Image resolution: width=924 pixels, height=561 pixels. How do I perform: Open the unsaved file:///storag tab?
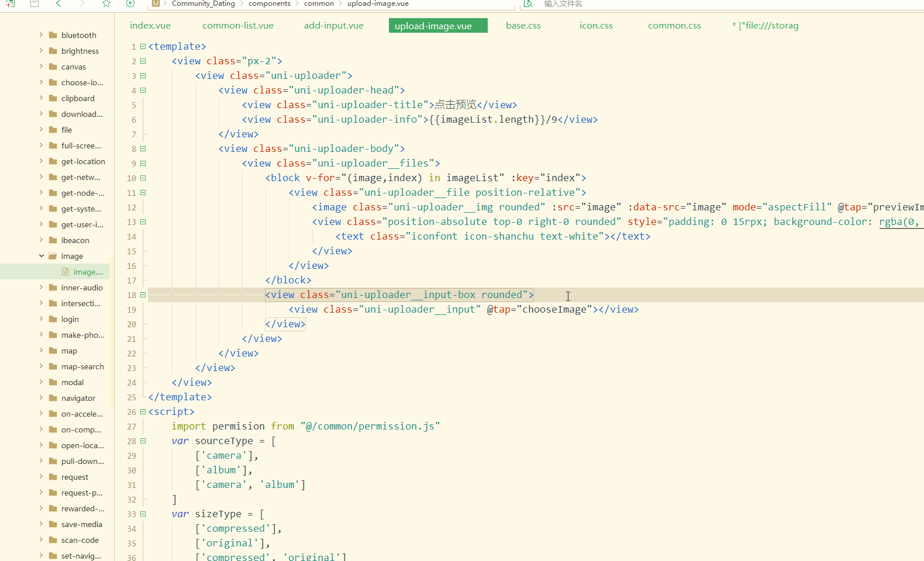765,26
